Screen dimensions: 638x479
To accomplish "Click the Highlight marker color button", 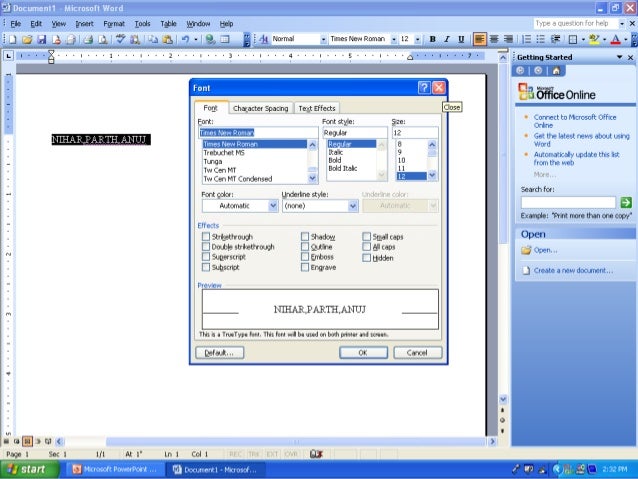I will [x=595, y=39].
